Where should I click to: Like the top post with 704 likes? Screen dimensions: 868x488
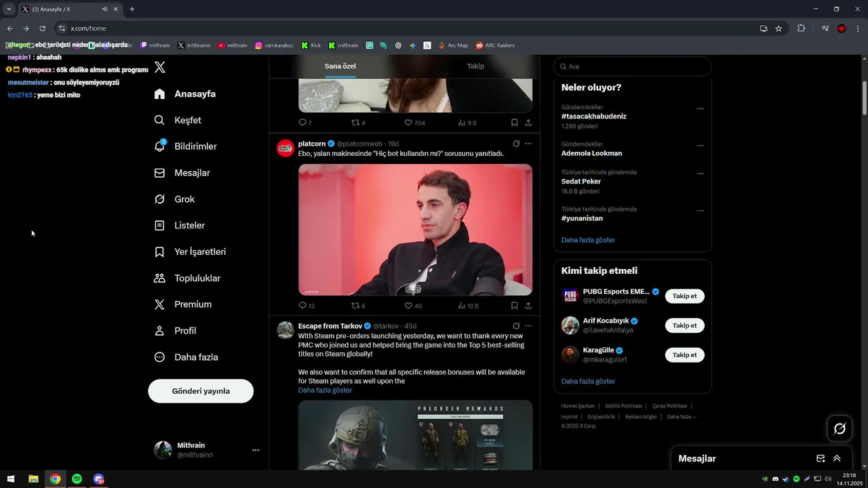pos(414,123)
